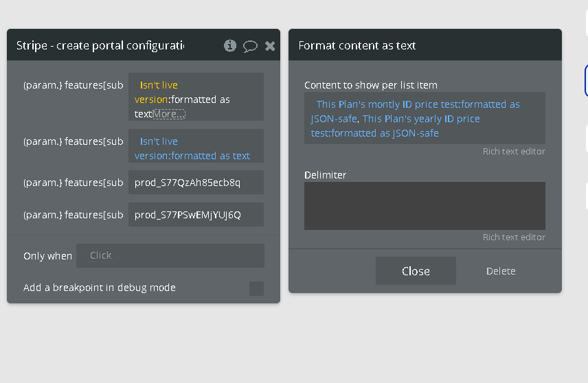Screen dimensions: 588x383
Task: Click the prod_S77PSwEMjYUJ6Q value field
Action: point(196,215)
